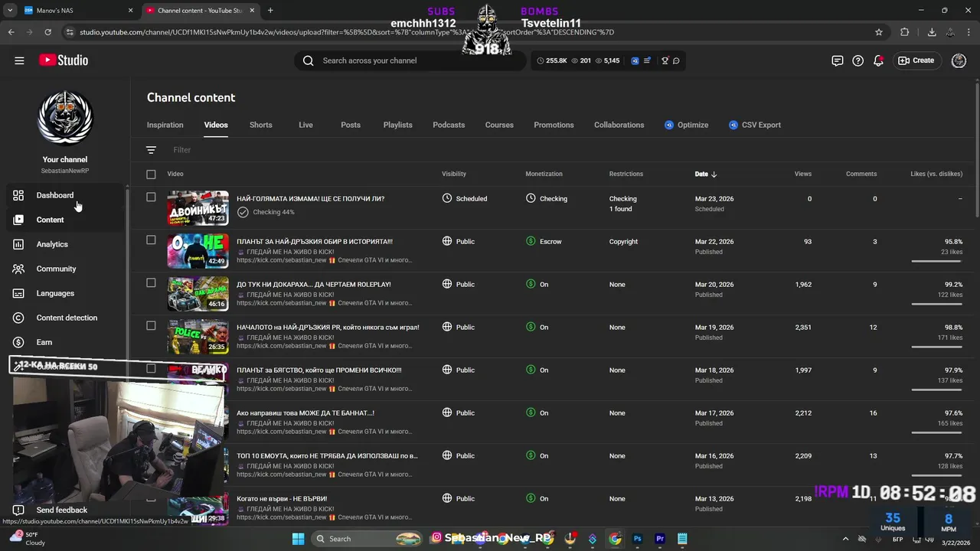Click the Windows taskbar Search box
The height and width of the screenshot is (551, 980).
367,539
